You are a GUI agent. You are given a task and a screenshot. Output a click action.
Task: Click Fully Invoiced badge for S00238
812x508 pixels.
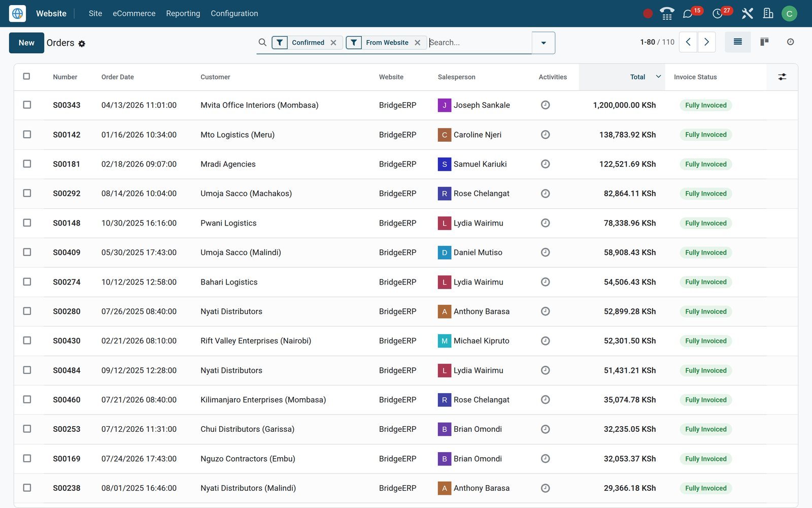click(x=706, y=488)
